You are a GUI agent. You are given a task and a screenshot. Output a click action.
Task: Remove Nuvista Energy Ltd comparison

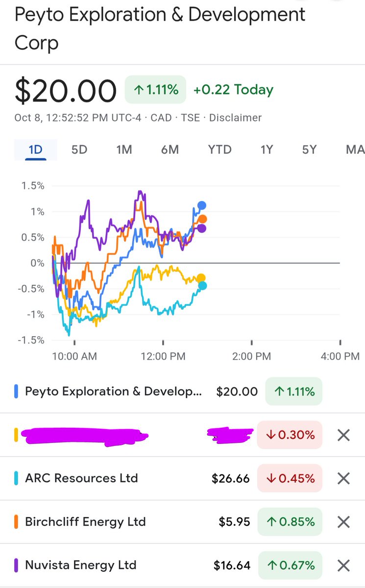[x=344, y=566]
